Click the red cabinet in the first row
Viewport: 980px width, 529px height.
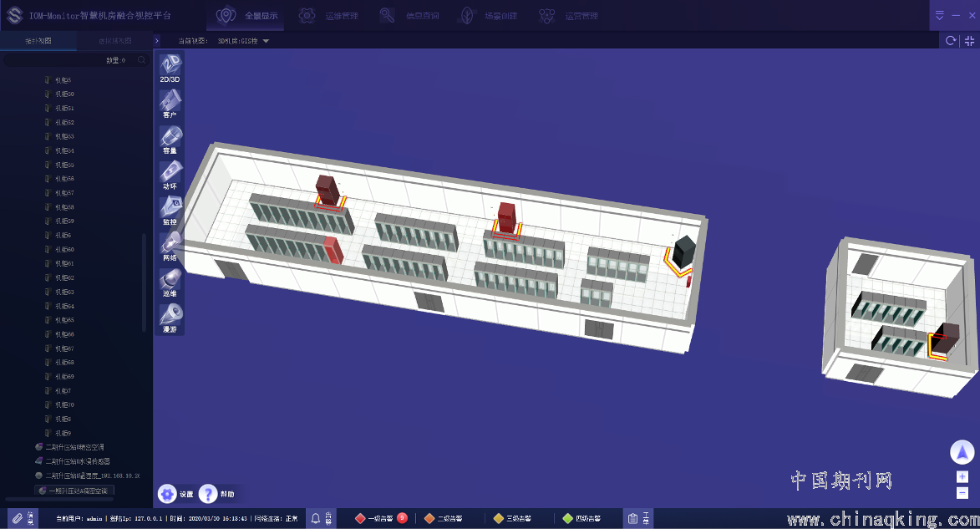click(333, 250)
